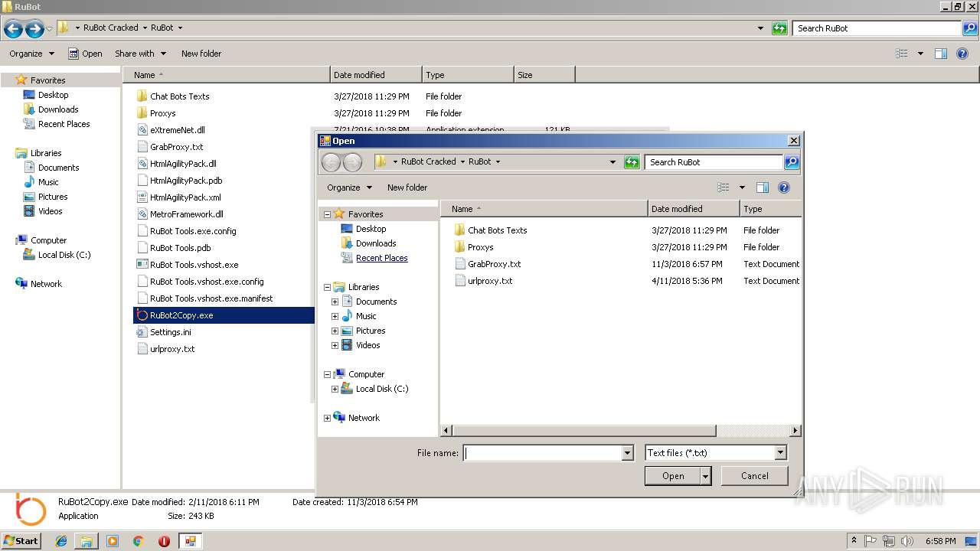Click the Search RuBot field in the Open dialog

[x=714, y=162]
